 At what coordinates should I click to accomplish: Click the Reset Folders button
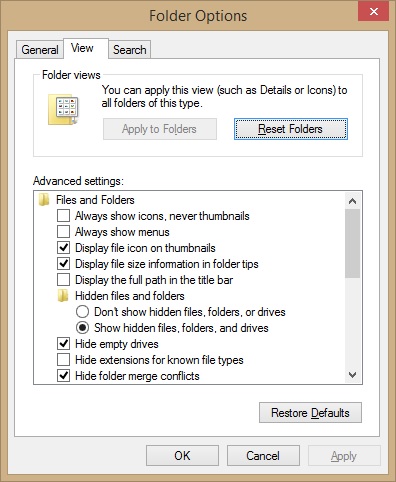[291, 129]
